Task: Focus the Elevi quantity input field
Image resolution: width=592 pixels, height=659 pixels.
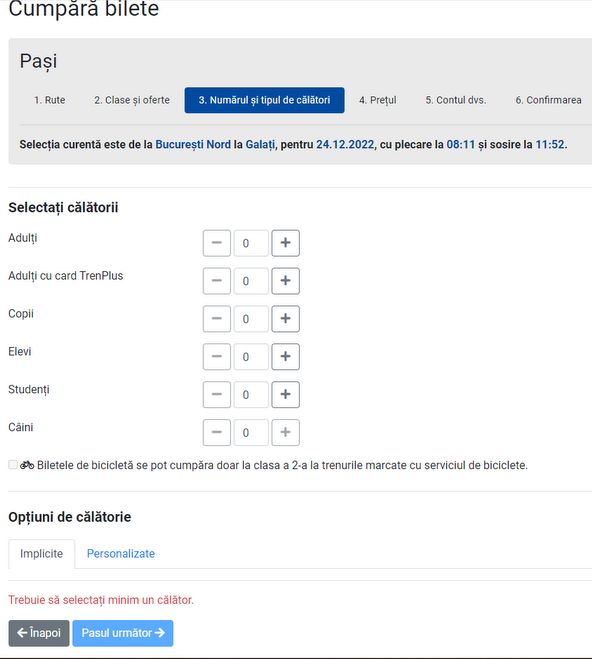Action: tap(251, 356)
